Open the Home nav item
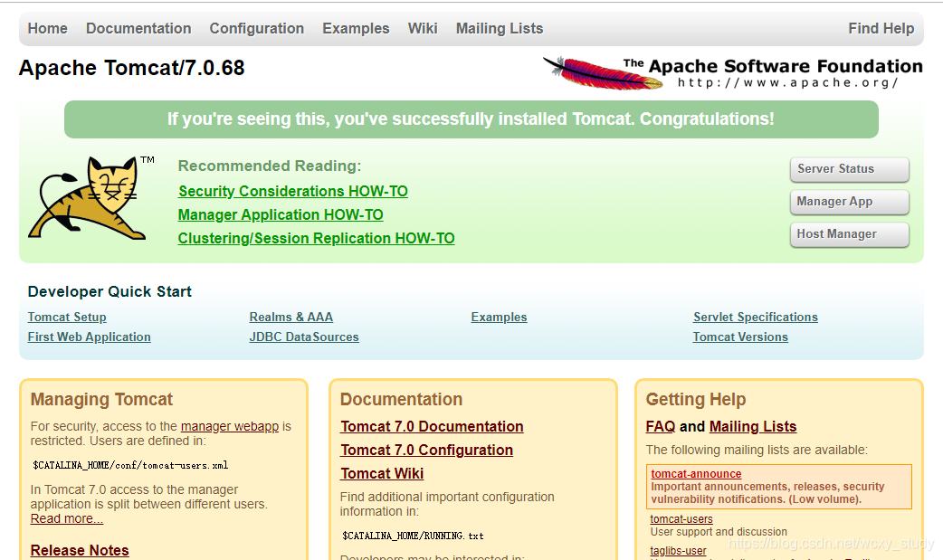Viewport: 943px width, 560px height. [47, 28]
